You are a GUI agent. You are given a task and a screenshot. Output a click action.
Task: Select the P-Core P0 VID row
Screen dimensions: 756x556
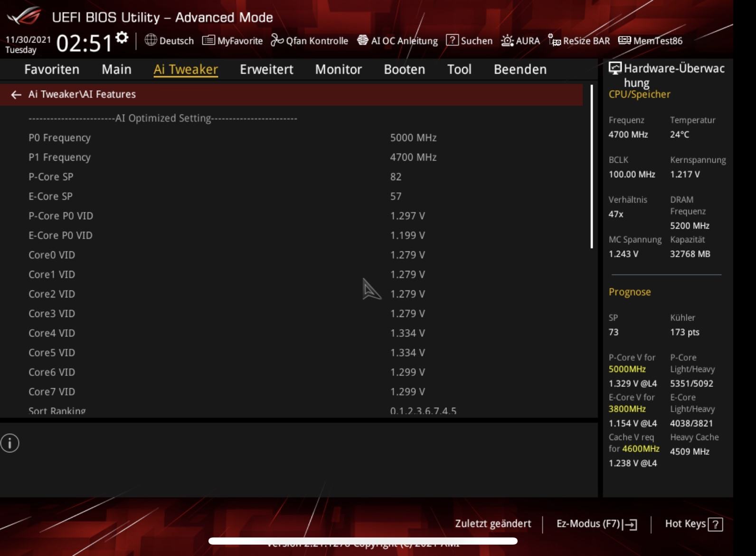tap(291, 216)
